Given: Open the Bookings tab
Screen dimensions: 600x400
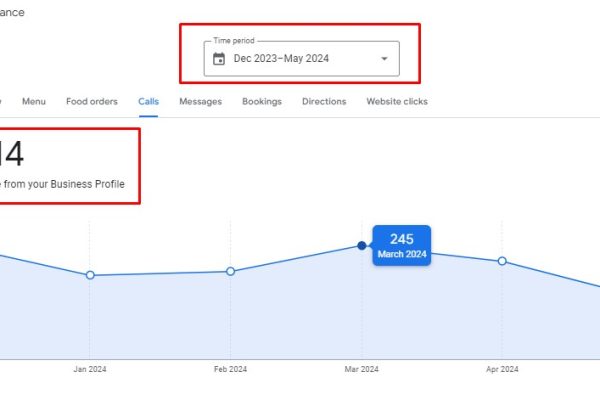Looking at the screenshot, I should [261, 101].
